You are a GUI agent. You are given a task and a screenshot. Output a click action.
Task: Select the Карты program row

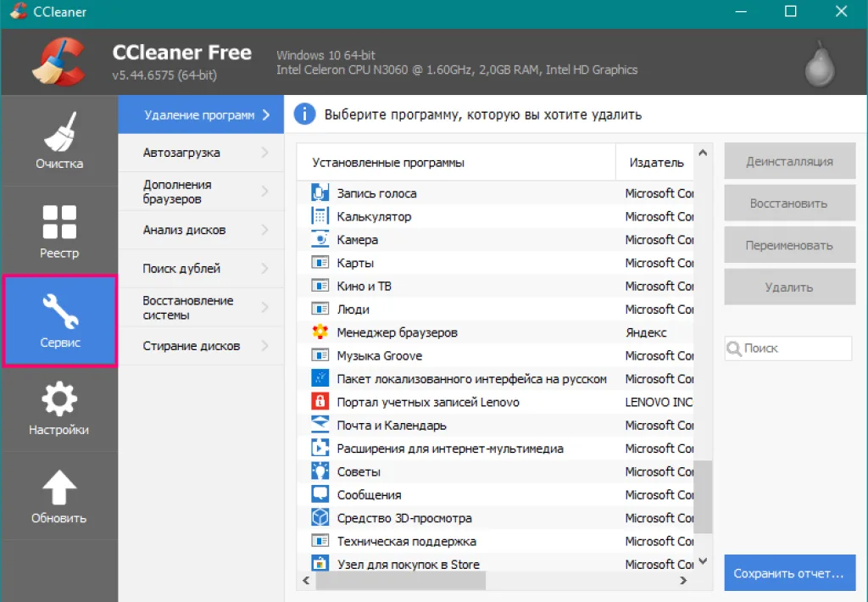[x=495, y=263]
